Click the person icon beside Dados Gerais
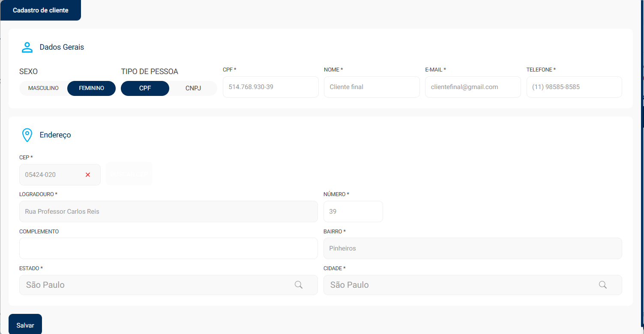The width and height of the screenshot is (644, 334). pyautogui.click(x=27, y=47)
